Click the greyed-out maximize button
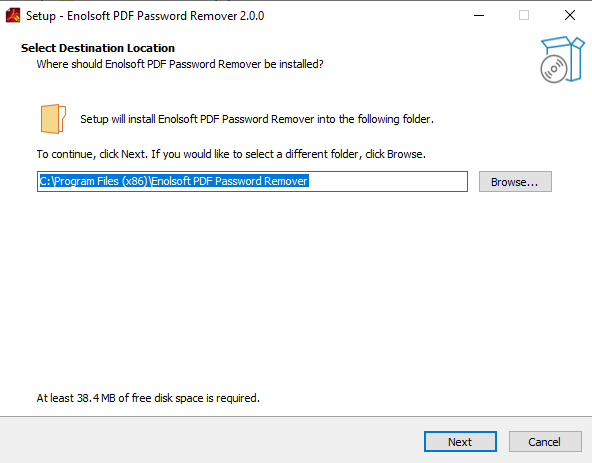The width and height of the screenshot is (592, 463). point(524,15)
